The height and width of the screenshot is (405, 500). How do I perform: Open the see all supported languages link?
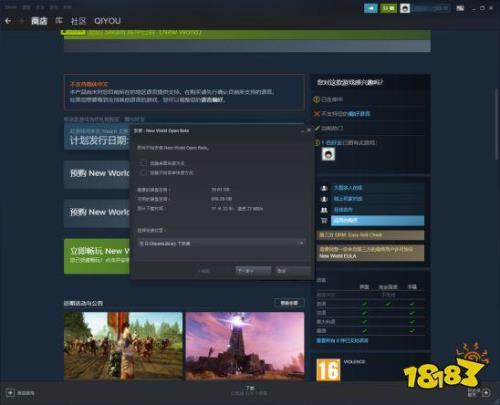click(342, 341)
